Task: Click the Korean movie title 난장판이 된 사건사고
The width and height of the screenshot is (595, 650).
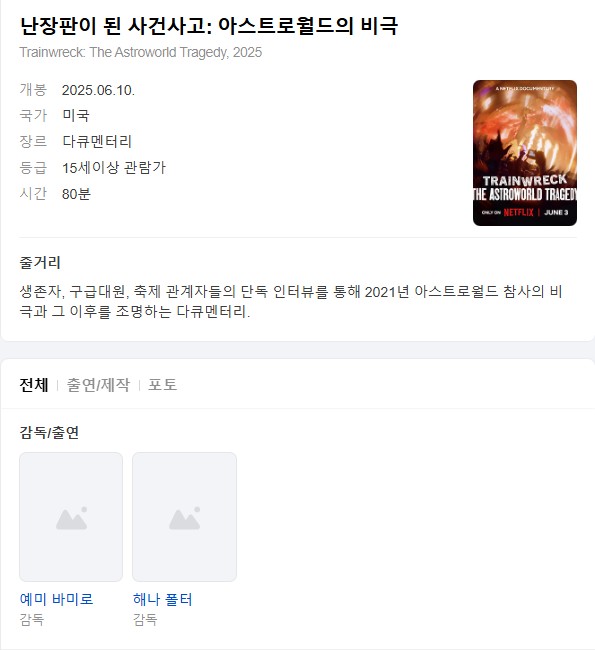Action: point(116,26)
